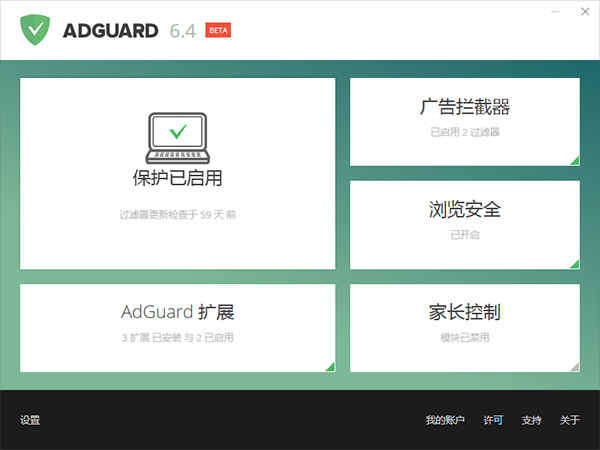Screen dimensions: 600x450
Task: Minimize the AdGuard window
Action: (x=555, y=12)
